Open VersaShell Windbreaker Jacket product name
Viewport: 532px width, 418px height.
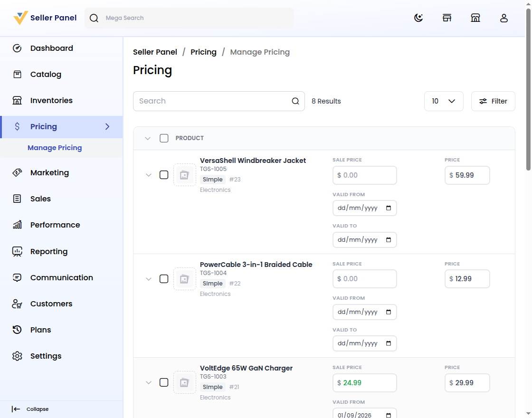253,161
